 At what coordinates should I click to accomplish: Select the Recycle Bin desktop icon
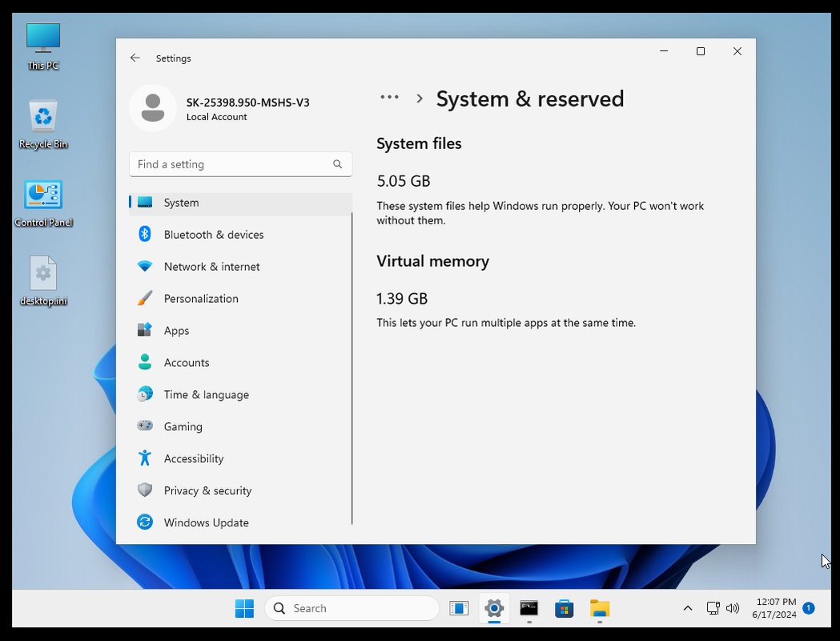[43, 124]
